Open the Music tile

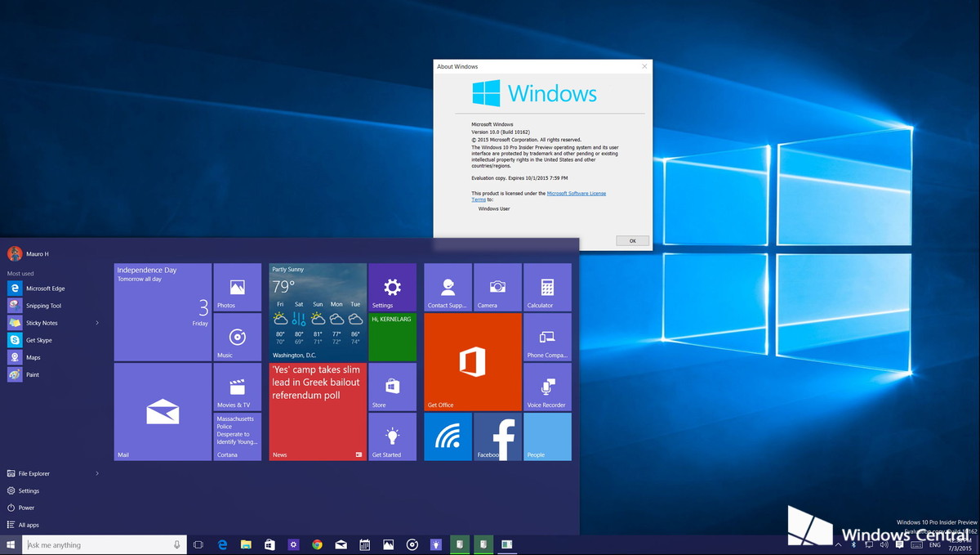pyautogui.click(x=238, y=337)
